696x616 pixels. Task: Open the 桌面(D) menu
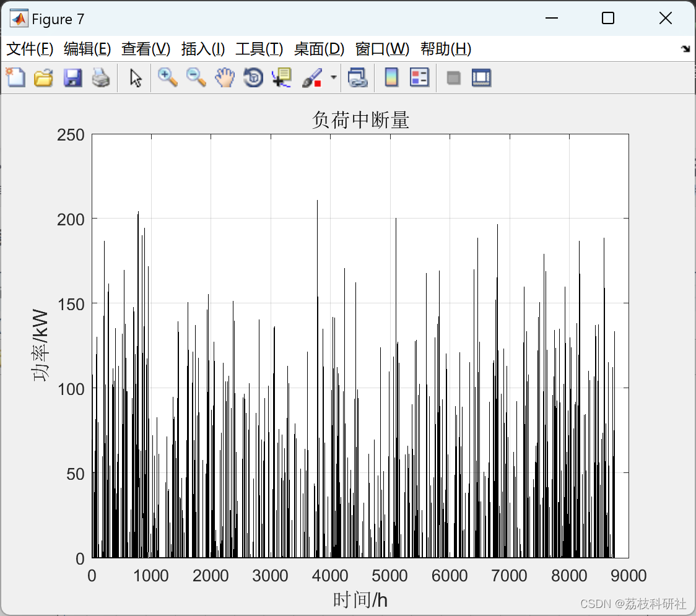[319, 49]
